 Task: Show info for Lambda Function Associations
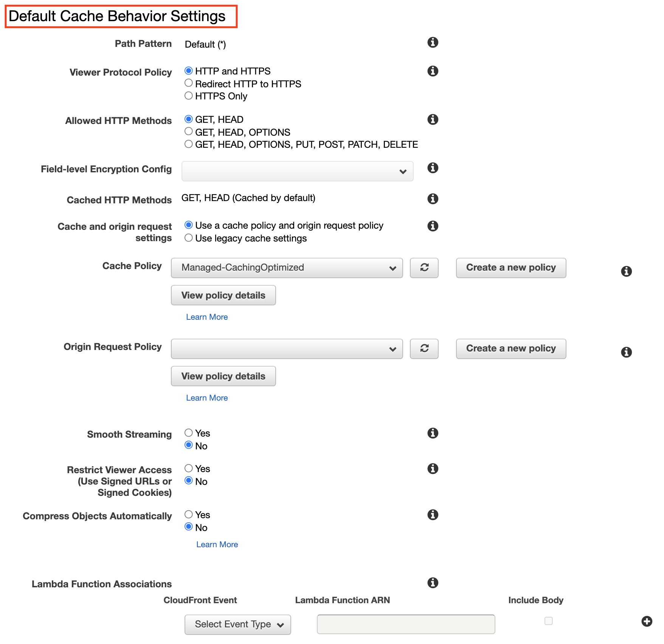433,583
